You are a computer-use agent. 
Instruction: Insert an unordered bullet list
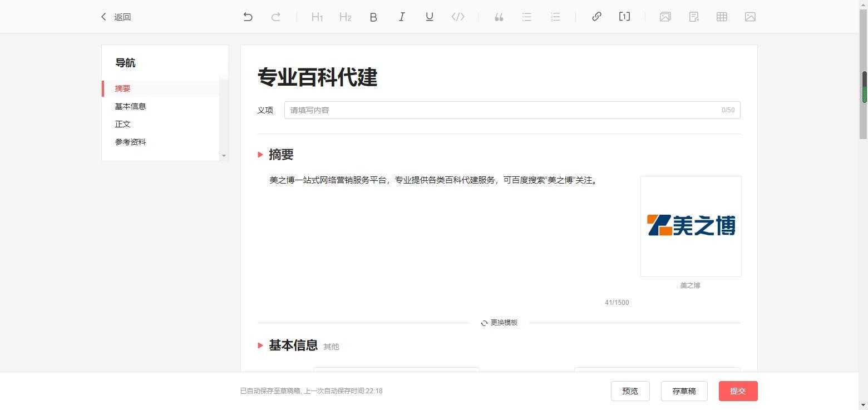[x=527, y=17]
